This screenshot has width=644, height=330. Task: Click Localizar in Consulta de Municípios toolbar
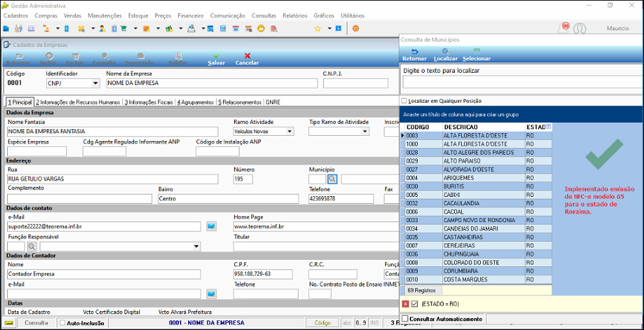445,55
